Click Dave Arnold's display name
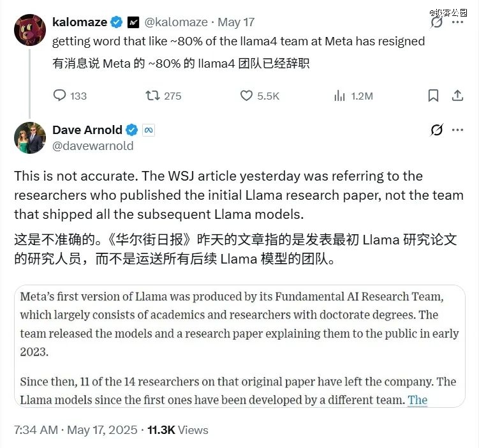Screen dimensions: 479x448 coord(87,130)
